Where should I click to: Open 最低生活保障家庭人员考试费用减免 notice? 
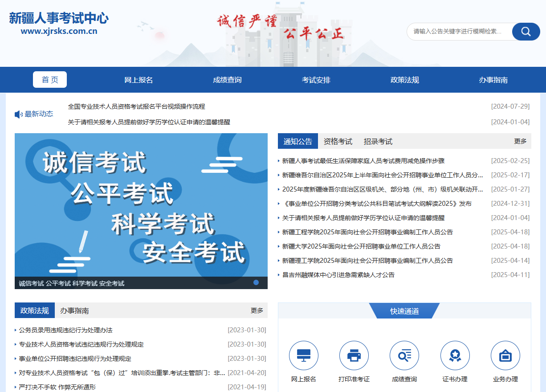(363, 161)
